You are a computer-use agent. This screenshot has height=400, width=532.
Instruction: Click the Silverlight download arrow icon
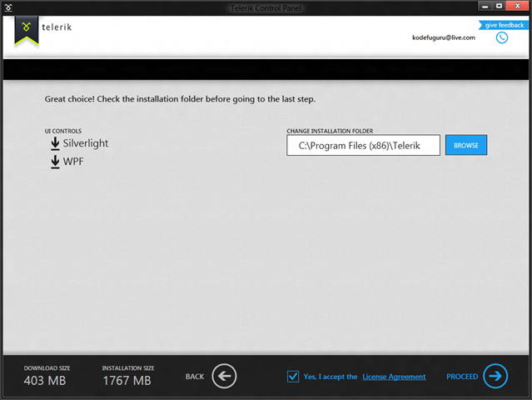click(x=55, y=143)
